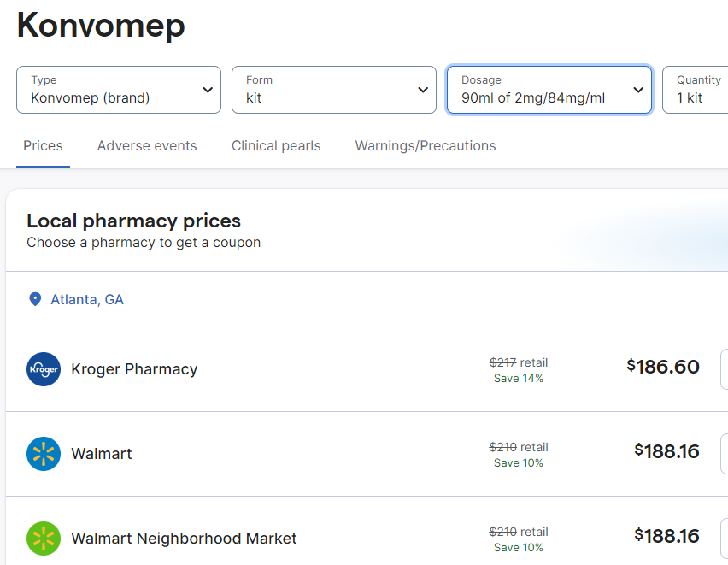Click the blue Walmart logo icon

click(x=44, y=454)
